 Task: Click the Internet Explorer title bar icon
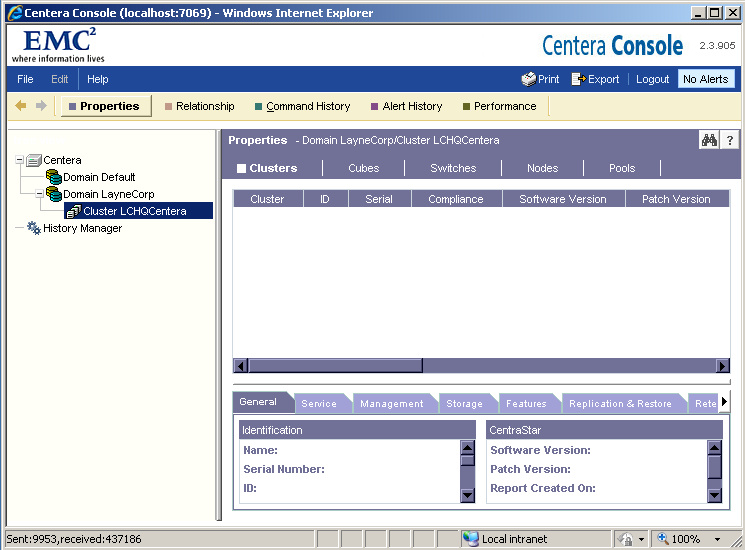click(x=15, y=12)
